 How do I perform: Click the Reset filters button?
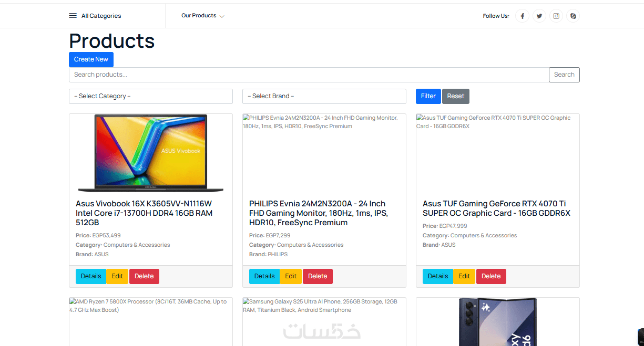click(456, 96)
